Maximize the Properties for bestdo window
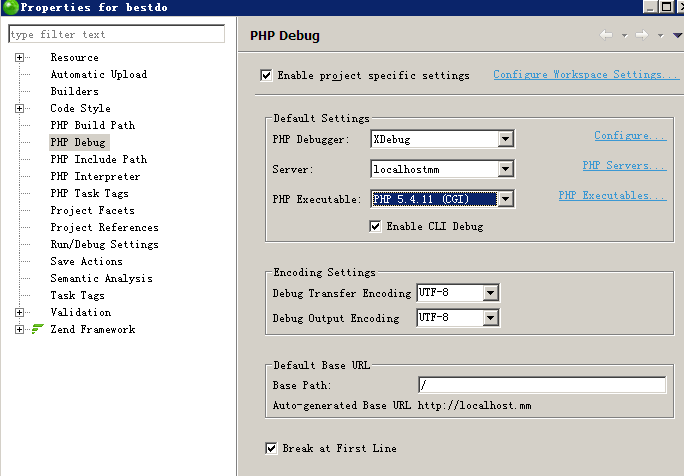This screenshot has height=476, width=684. tap(667, 7)
